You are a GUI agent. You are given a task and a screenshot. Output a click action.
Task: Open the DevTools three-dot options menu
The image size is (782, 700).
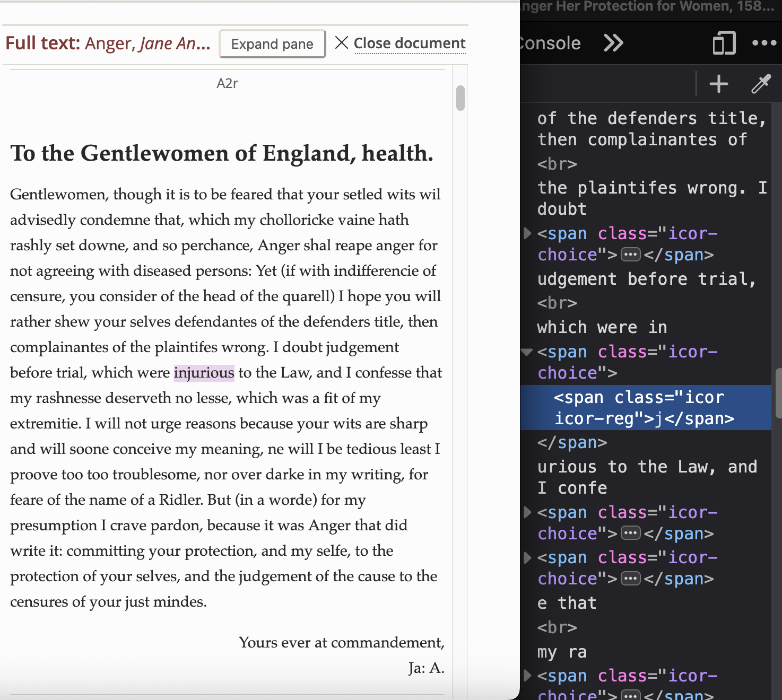[764, 43]
